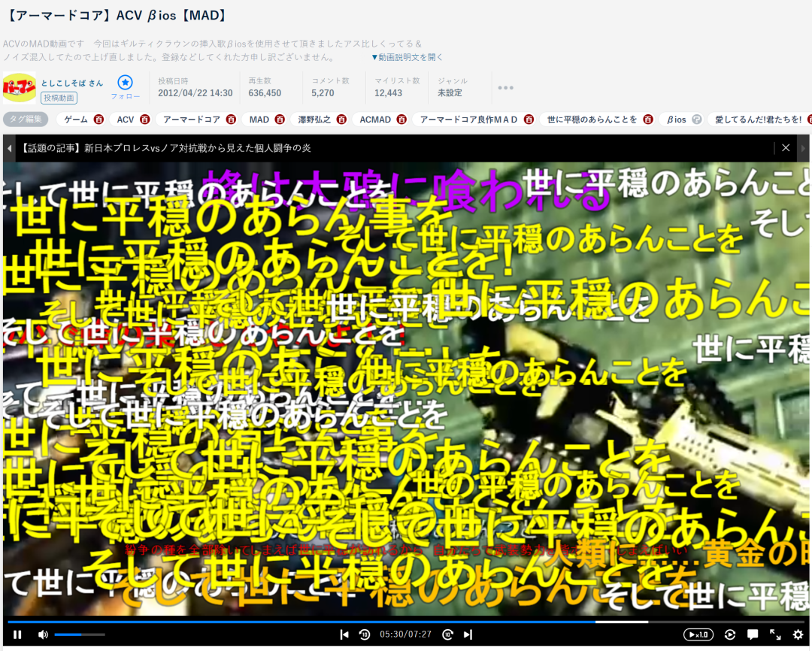
Task: Open the 世に平穏のあらんことを tag
Action: click(x=592, y=120)
